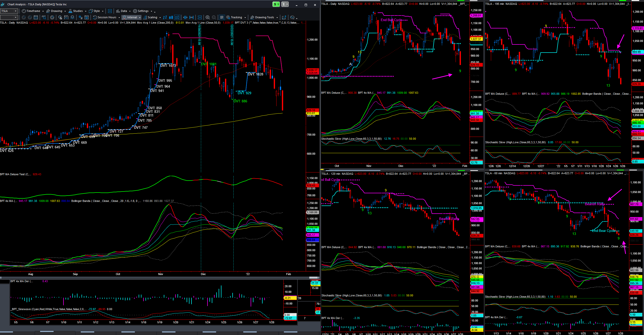This screenshot has width=644, height=335.
Task: Click the chat icon's dropdown arrow
Action: pyautogui.click(x=297, y=18)
